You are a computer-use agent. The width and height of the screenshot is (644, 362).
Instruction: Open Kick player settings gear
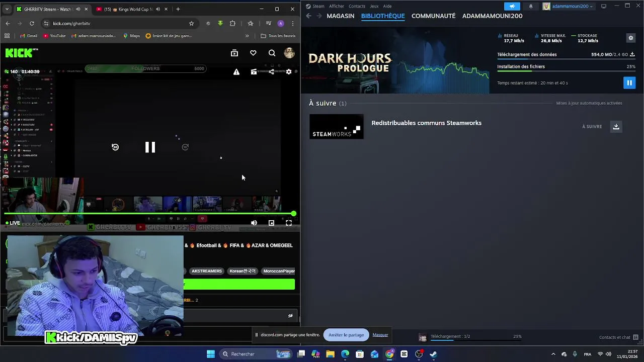click(289, 72)
